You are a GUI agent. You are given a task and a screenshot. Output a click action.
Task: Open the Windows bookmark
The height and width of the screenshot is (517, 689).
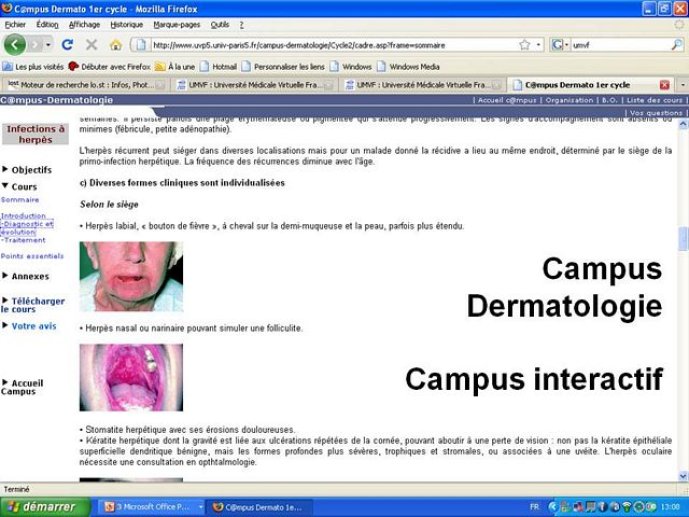351,67
